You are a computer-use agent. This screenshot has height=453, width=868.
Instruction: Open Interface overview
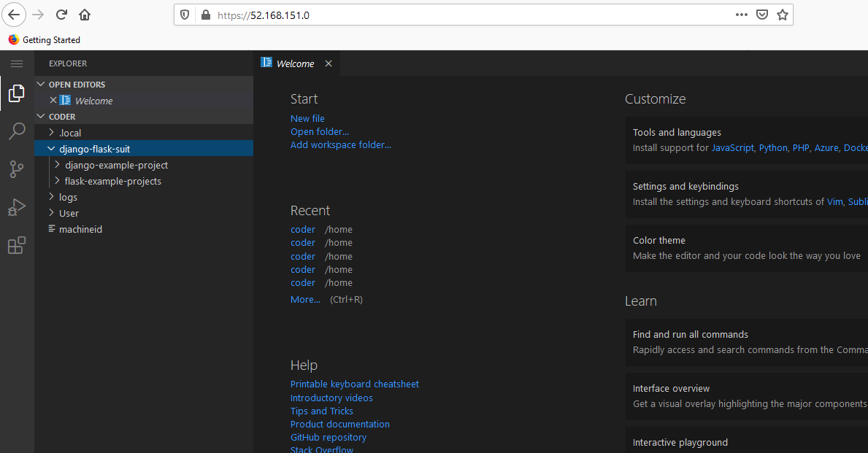tap(746, 396)
